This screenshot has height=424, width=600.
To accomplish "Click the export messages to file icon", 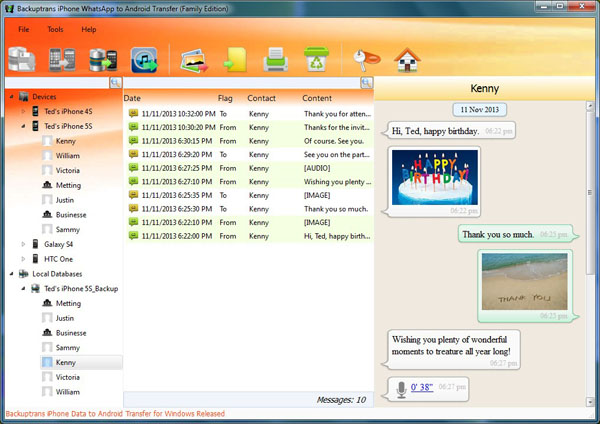I will 235,59.
